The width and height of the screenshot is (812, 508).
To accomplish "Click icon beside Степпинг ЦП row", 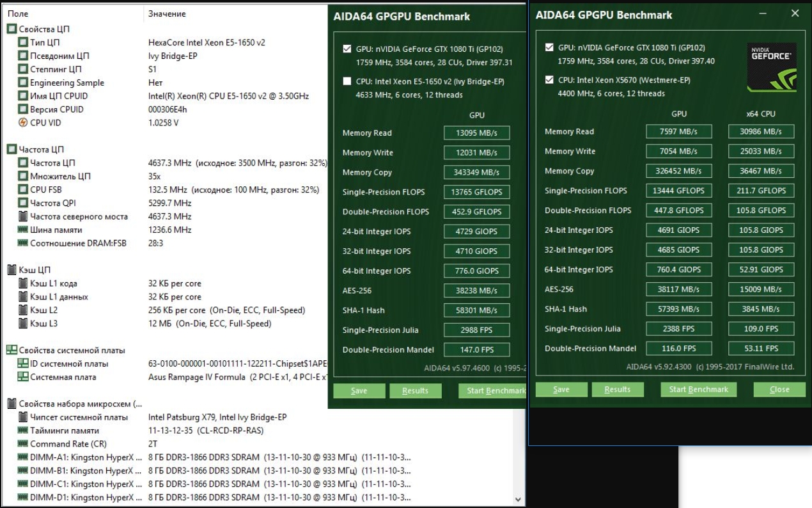I will click(x=23, y=70).
